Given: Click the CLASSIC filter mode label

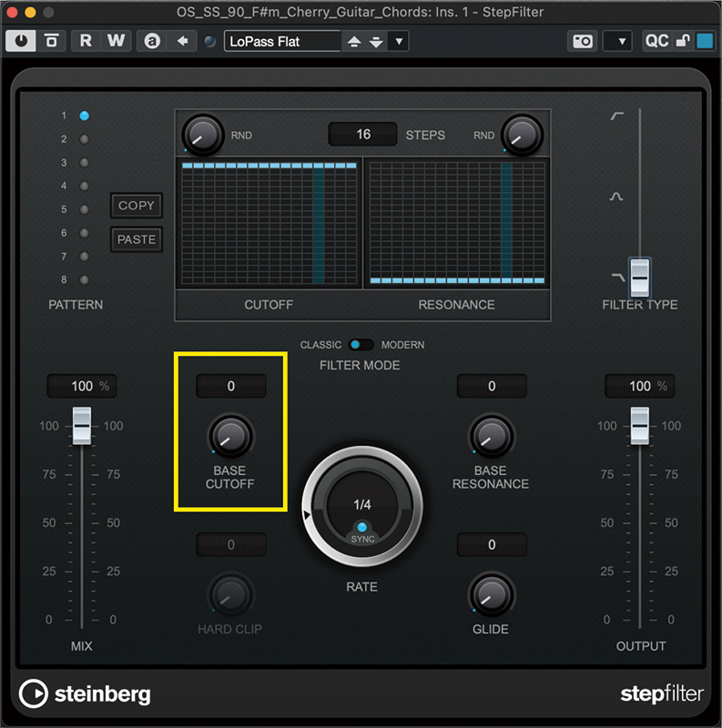Looking at the screenshot, I should [x=320, y=345].
